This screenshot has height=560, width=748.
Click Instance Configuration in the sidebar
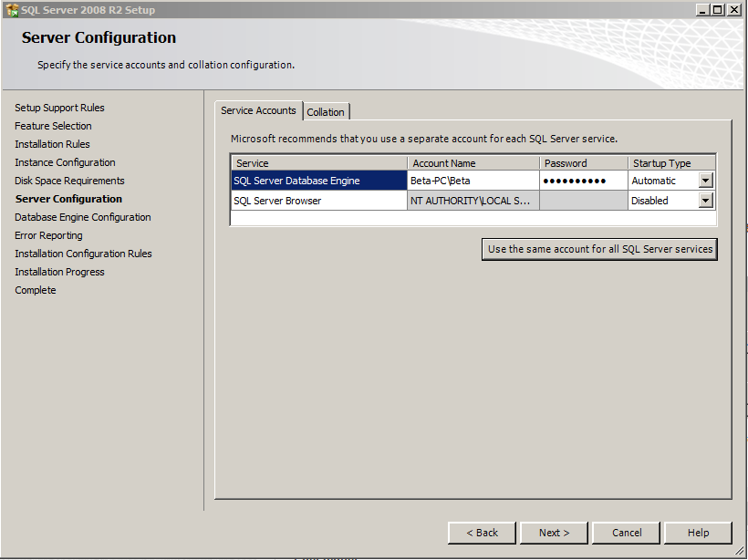click(65, 162)
